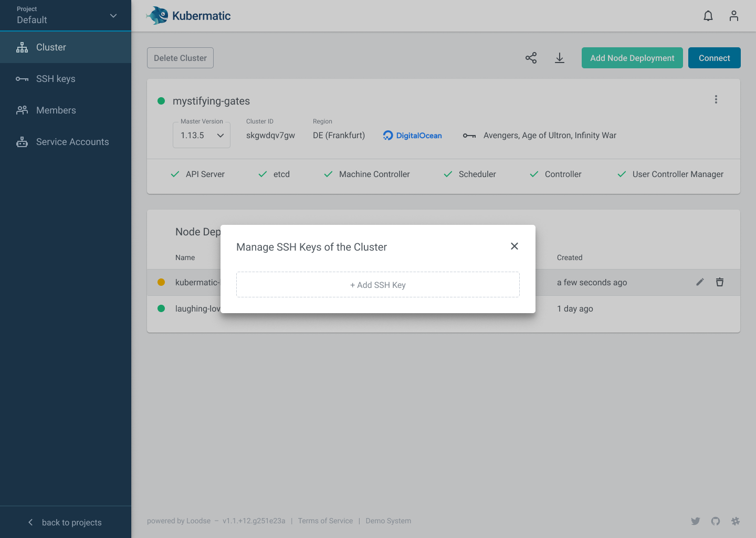Click the share cluster icon
This screenshot has width=756, height=538.
[x=531, y=58]
